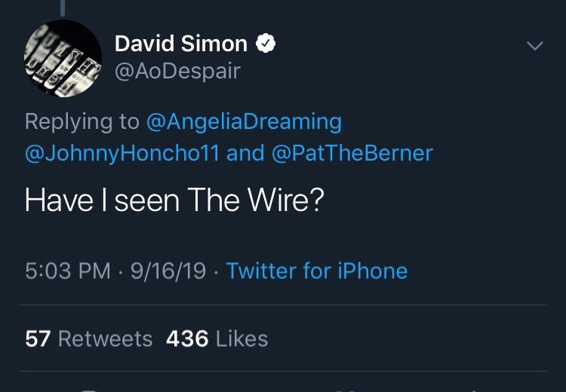Select the "Have I seen The Wire?" tweet text
Image resolution: width=566 pixels, height=392 pixels.
(x=174, y=200)
